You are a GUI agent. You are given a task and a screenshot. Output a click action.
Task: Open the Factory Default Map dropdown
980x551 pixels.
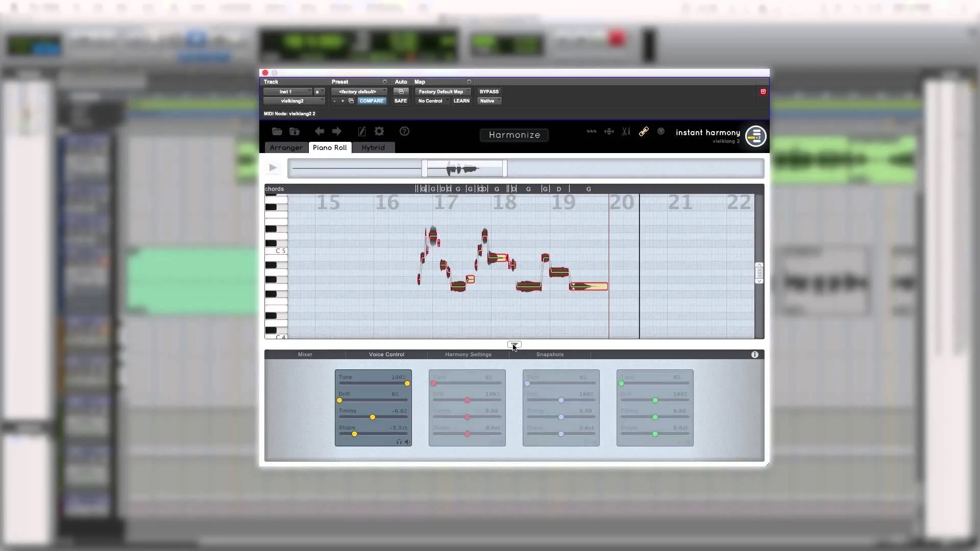[x=443, y=92]
